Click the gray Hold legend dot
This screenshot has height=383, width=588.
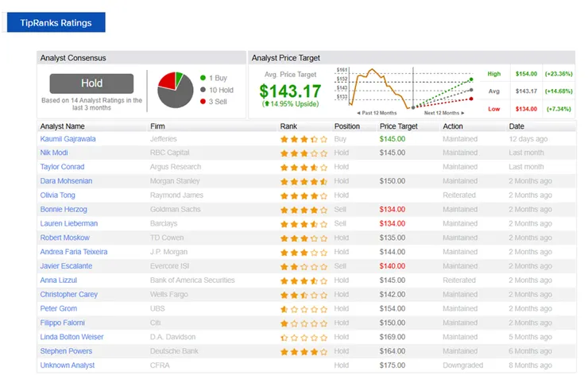coord(203,90)
